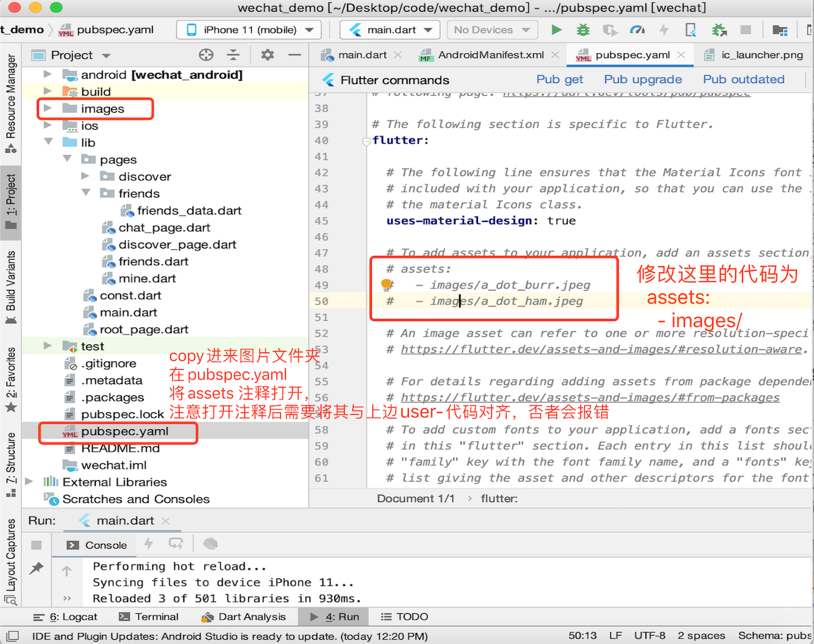Image resolution: width=814 pixels, height=644 pixels.
Task: Locate current file with target icon
Action: point(206,55)
